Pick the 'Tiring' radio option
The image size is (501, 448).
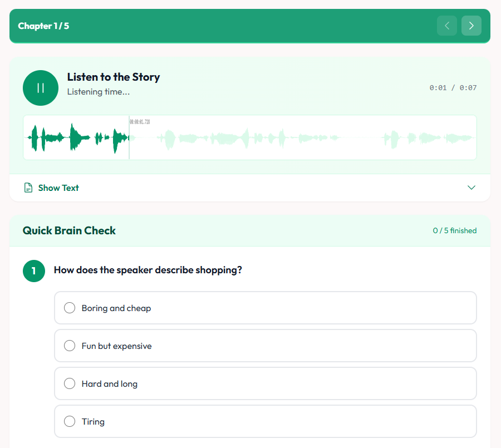pos(70,421)
